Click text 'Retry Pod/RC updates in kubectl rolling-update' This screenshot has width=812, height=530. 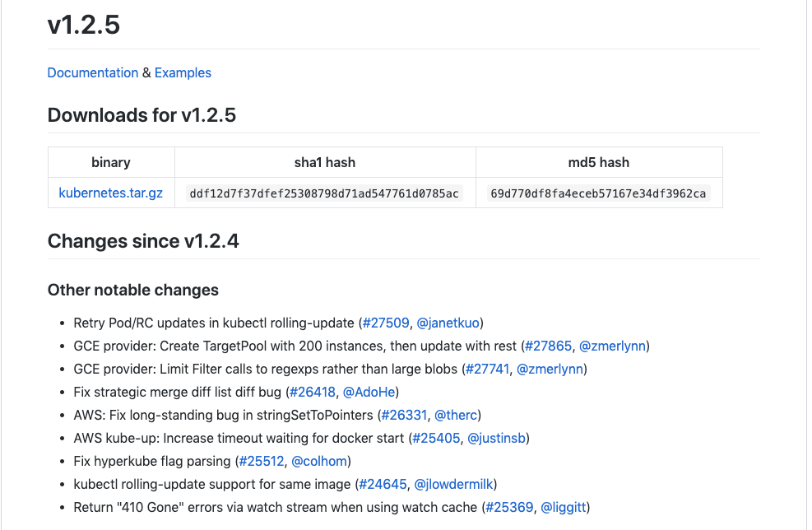click(214, 323)
